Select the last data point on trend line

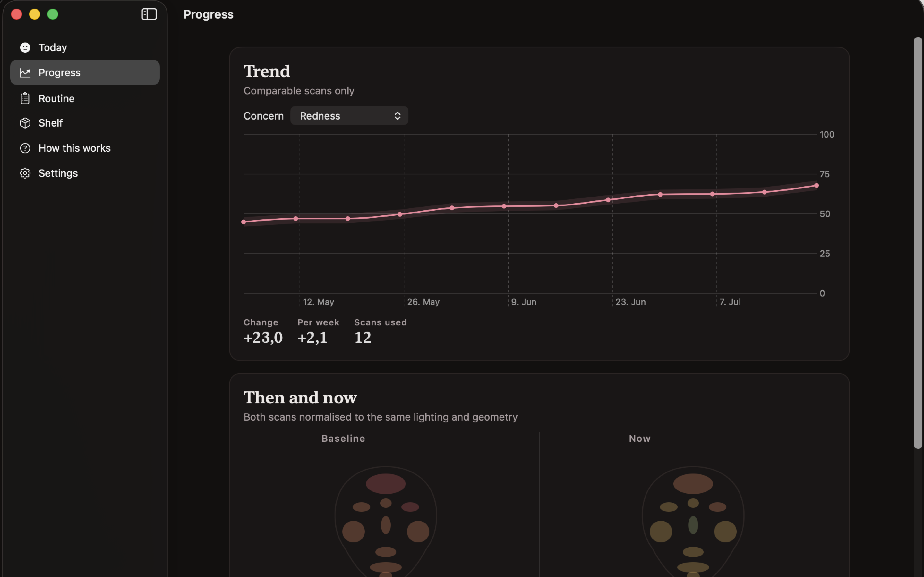coord(816,186)
